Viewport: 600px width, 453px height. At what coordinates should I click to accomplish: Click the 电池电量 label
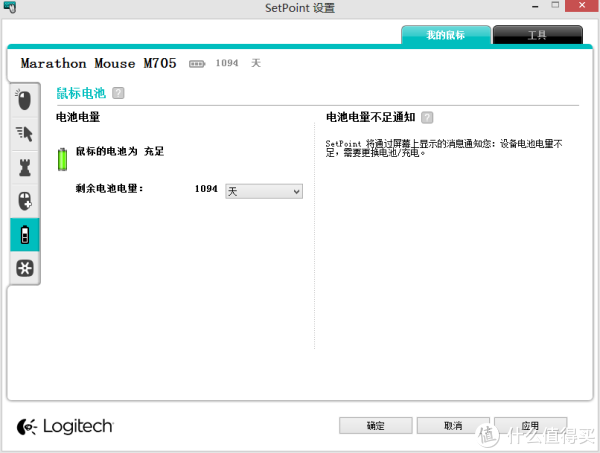78,117
